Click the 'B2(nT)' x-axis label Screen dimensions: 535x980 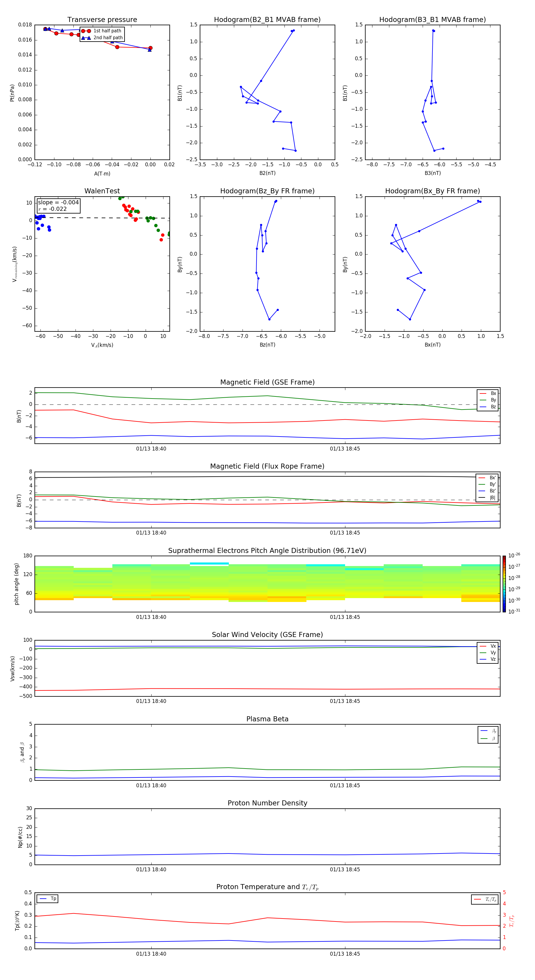[267, 173]
